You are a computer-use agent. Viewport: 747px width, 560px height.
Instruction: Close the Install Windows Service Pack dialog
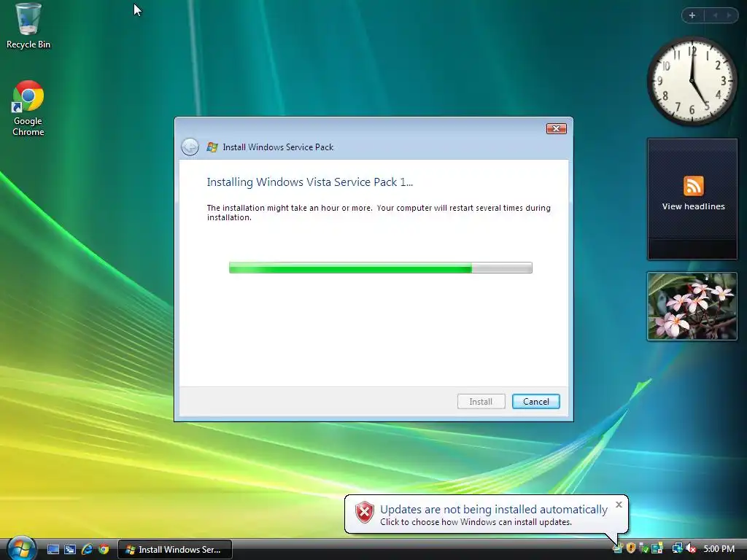pyautogui.click(x=556, y=128)
